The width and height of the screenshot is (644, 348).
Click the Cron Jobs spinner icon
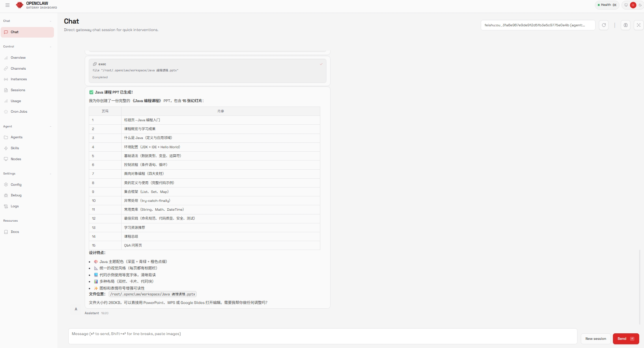[6, 112]
